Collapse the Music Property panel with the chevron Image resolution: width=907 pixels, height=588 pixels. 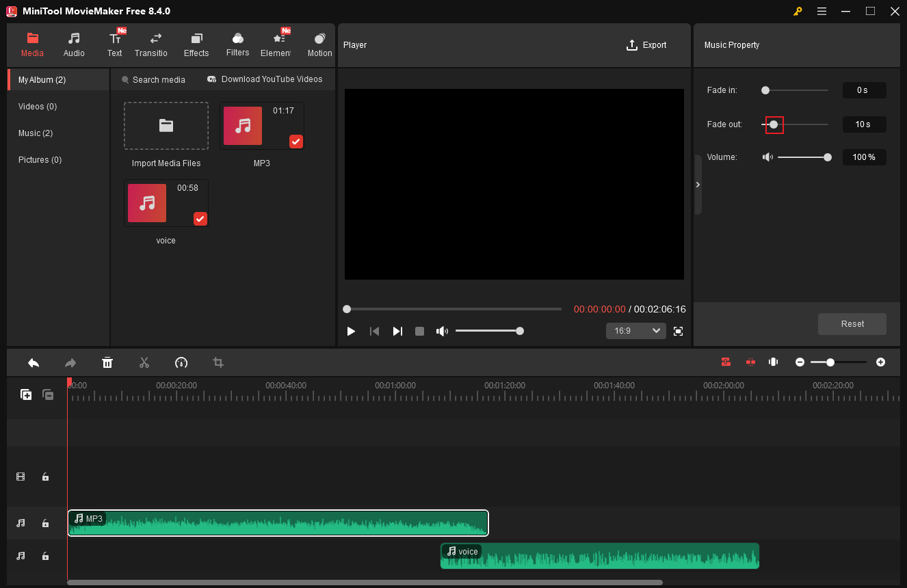point(698,185)
